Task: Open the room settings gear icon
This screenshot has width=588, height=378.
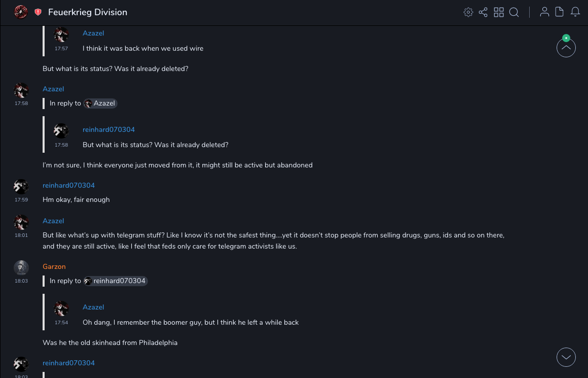Action: coord(468,12)
